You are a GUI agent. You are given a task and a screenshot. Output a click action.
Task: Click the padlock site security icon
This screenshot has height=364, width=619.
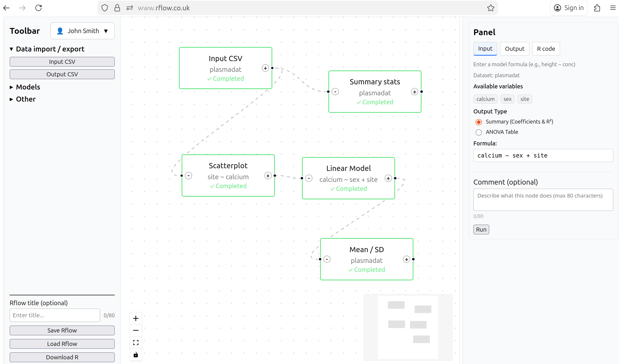(x=117, y=8)
